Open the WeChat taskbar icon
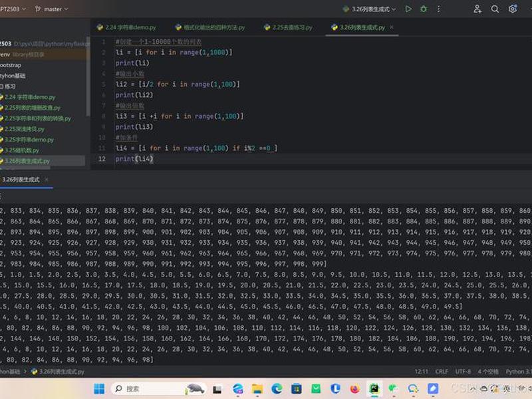Screen dimensions: 532x399 coord(393,389)
